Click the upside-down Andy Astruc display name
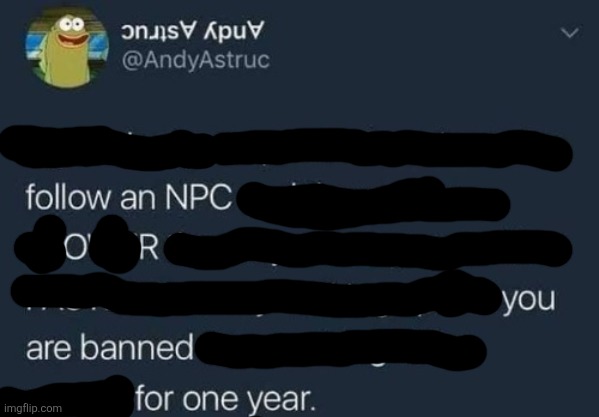Viewport: 599px width, 417px height. point(193,31)
